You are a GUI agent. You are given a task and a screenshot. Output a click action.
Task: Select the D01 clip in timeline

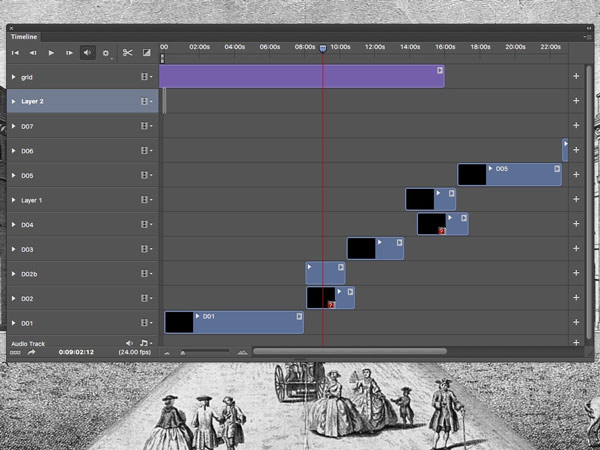coord(234,322)
